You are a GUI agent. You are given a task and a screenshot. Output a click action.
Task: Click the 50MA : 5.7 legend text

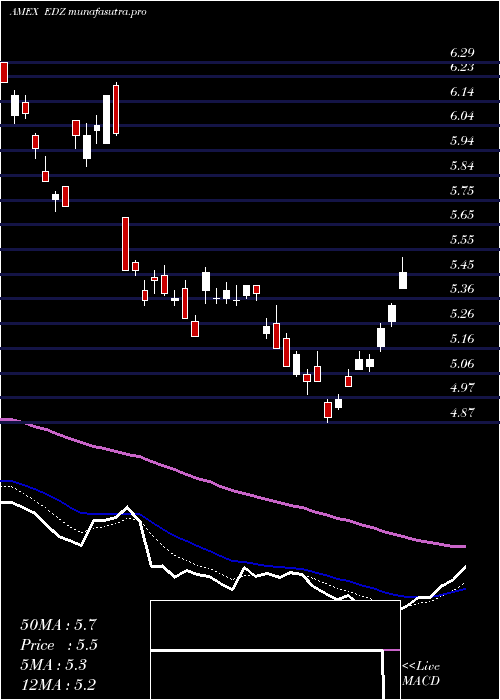(58, 625)
